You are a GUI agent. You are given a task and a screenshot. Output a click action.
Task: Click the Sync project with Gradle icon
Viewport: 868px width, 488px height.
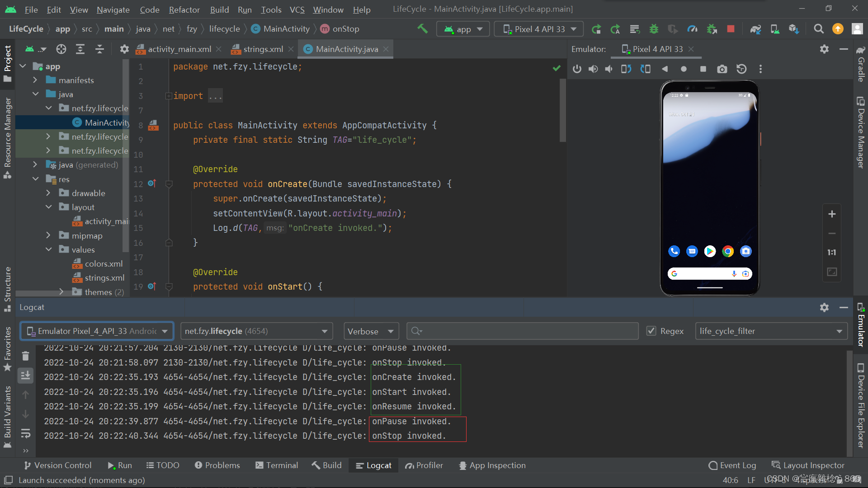click(x=756, y=28)
